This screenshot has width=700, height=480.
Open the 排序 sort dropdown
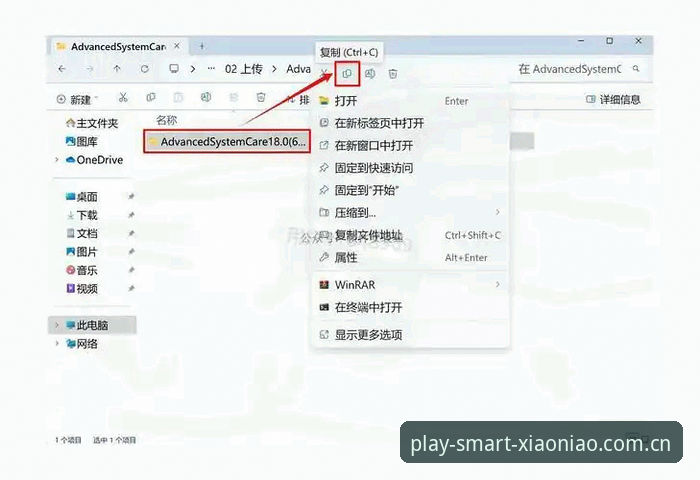tap(298, 99)
